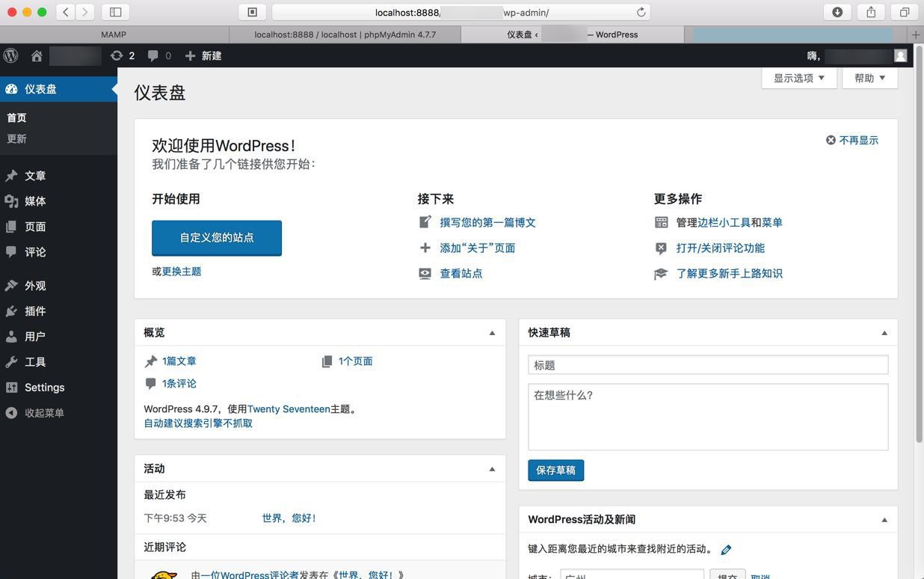The height and width of the screenshot is (579, 924).
Task: Open the 媒体 media menu
Action: point(58,201)
